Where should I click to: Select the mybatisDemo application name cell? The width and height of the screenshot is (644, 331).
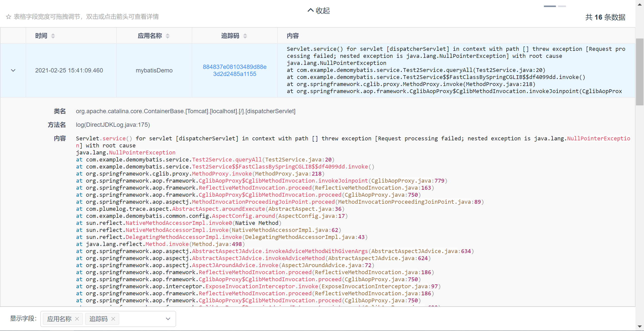click(x=154, y=70)
